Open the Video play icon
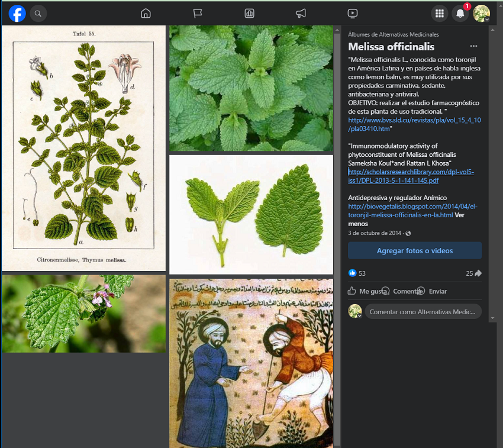The image size is (503, 448). tap(352, 13)
